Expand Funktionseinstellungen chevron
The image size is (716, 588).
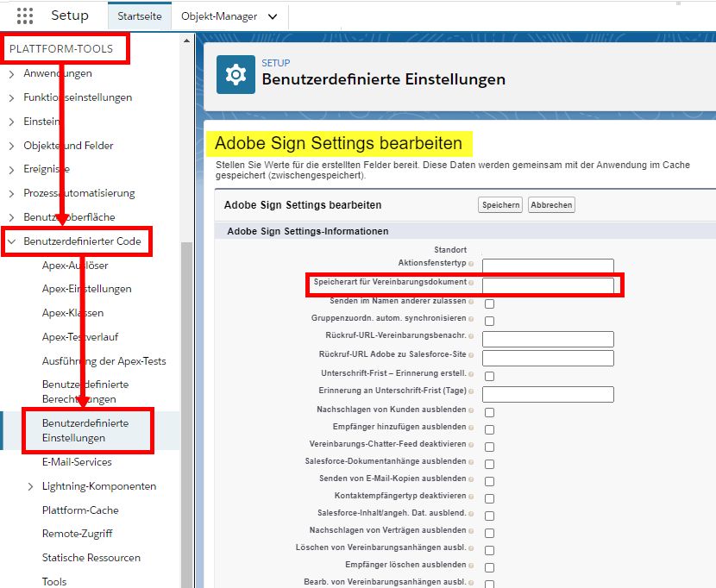(x=12, y=97)
